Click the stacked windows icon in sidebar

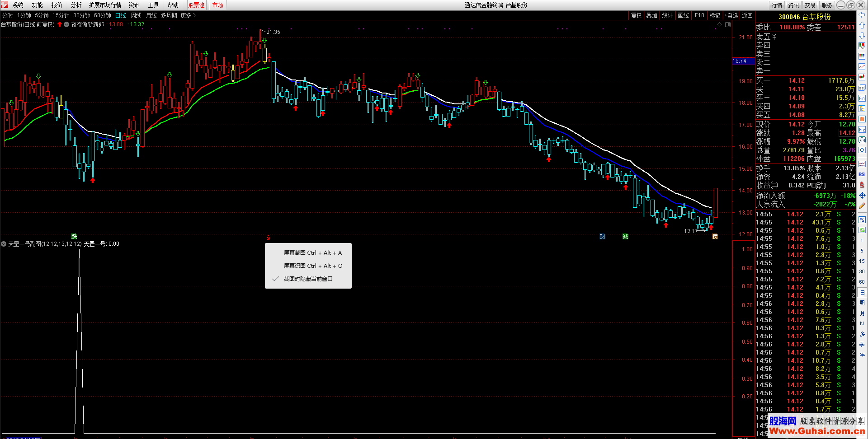(x=862, y=88)
